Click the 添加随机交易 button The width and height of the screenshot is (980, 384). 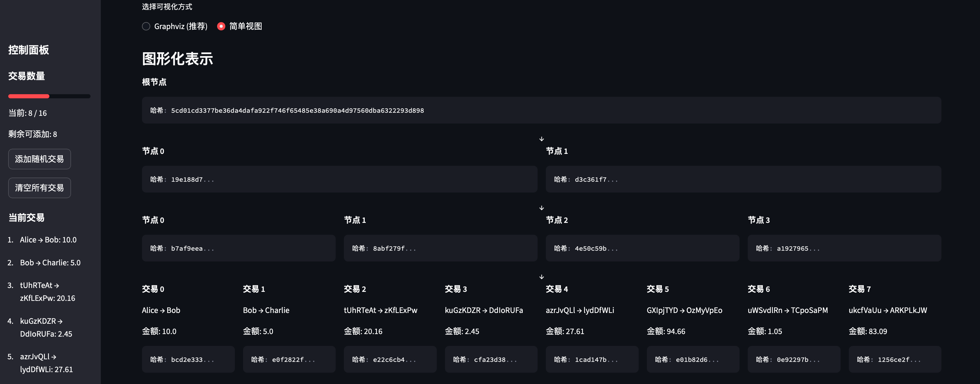tap(39, 159)
